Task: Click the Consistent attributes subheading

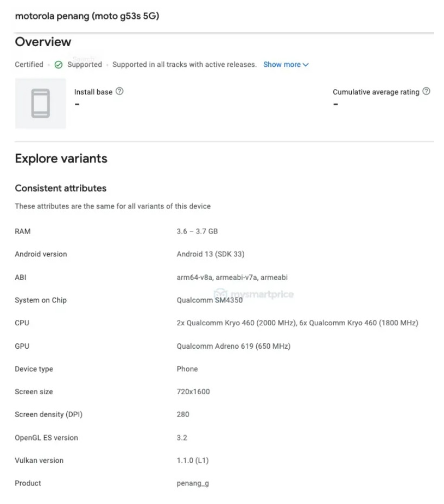Action: tap(60, 188)
